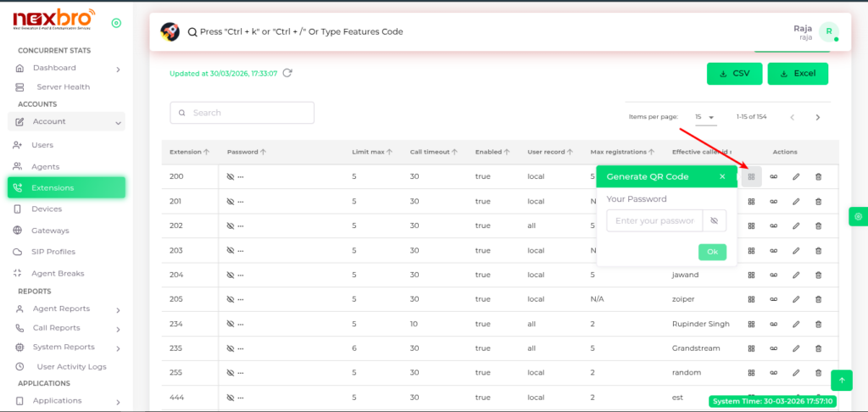Reveal the password for extension 200
868x412 pixels.
pyautogui.click(x=231, y=177)
